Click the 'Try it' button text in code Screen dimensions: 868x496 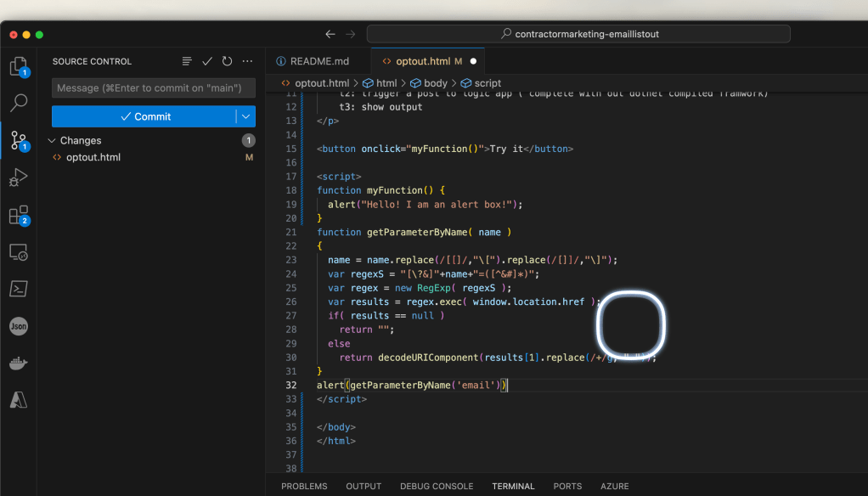coord(506,149)
